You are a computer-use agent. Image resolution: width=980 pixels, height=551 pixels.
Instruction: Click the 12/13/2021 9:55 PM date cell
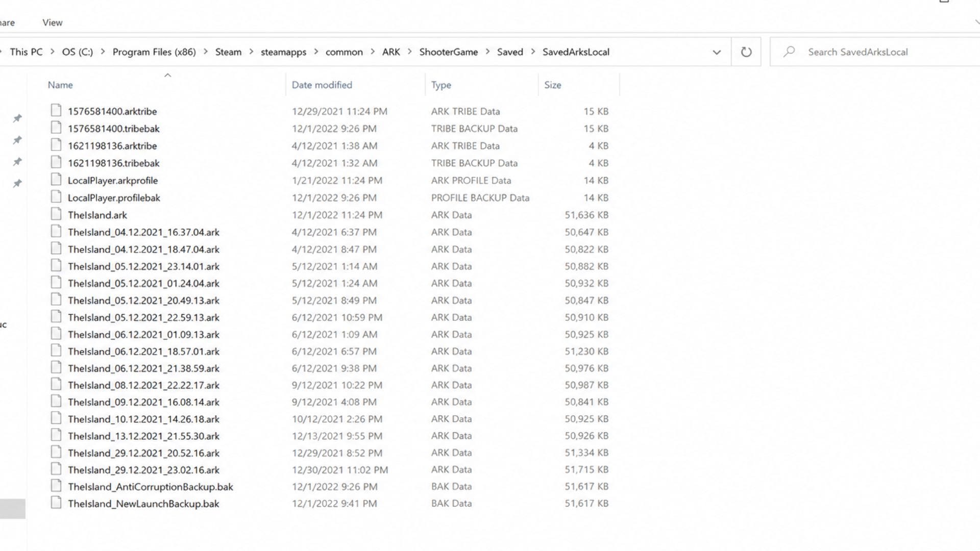[x=337, y=436]
